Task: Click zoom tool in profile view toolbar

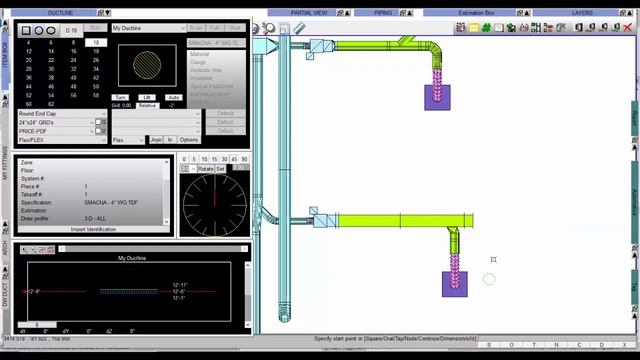Action: point(25,250)
